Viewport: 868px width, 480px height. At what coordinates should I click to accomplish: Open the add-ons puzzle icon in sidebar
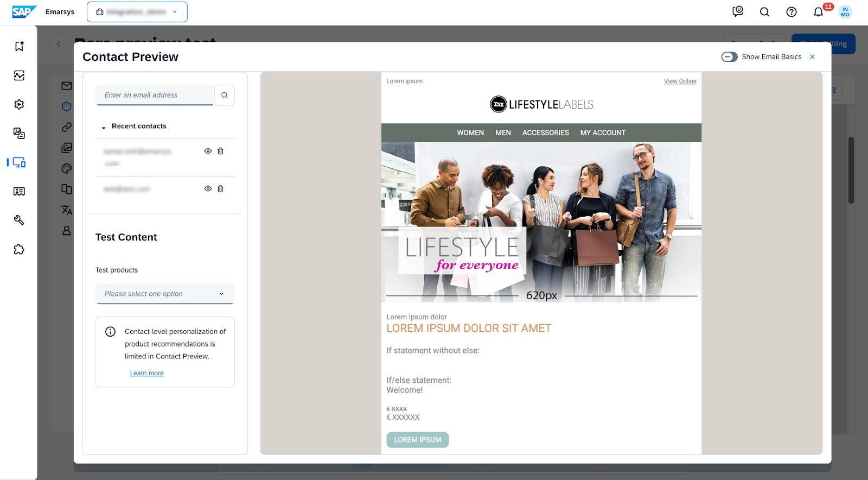19,249
